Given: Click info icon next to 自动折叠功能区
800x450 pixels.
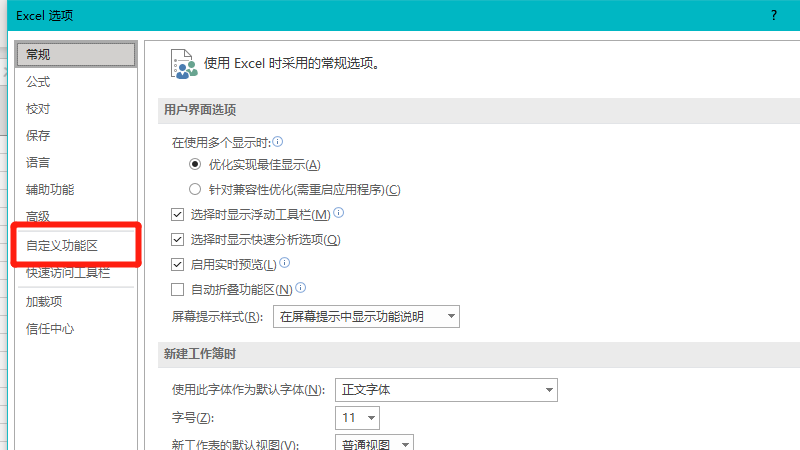Looking at the screenshot, I should pyautogui.click(x=300, y=289).
